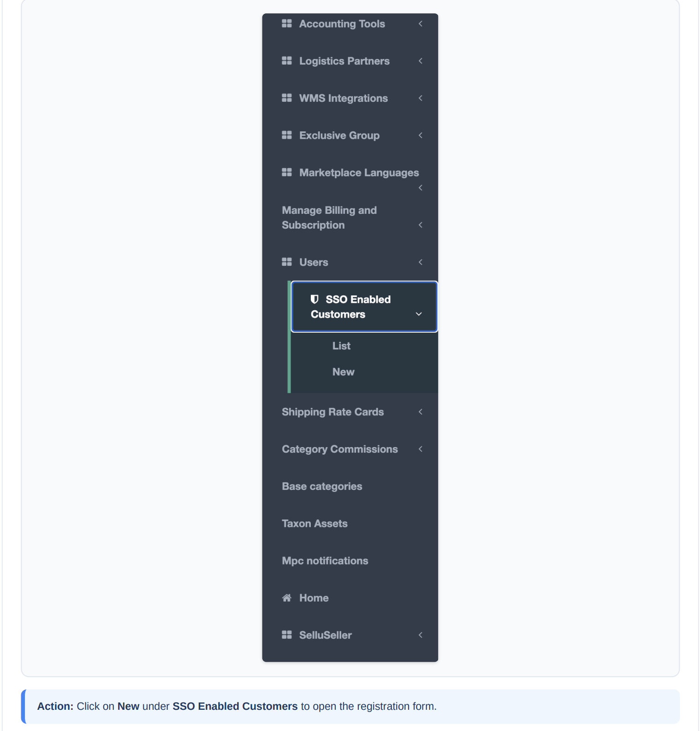Open Mpc notifications
The width and height of the screenshot is (700, 731).
click(x=325, y=561)
